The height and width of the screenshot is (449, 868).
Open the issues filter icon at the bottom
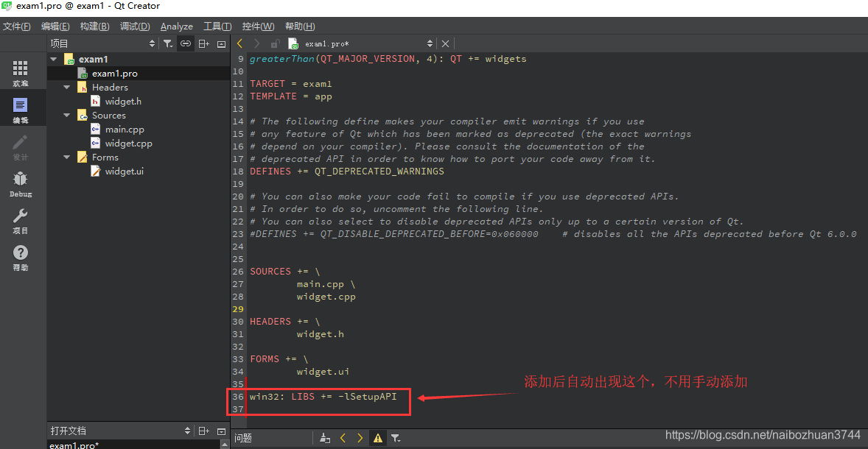click(x=396, y=437)
